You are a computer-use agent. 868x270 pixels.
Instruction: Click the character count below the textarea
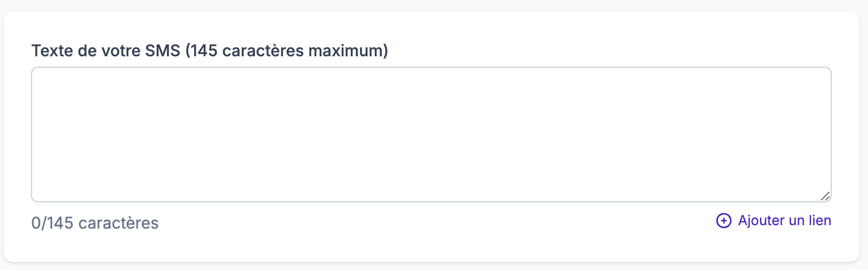(x=95, y=223)
